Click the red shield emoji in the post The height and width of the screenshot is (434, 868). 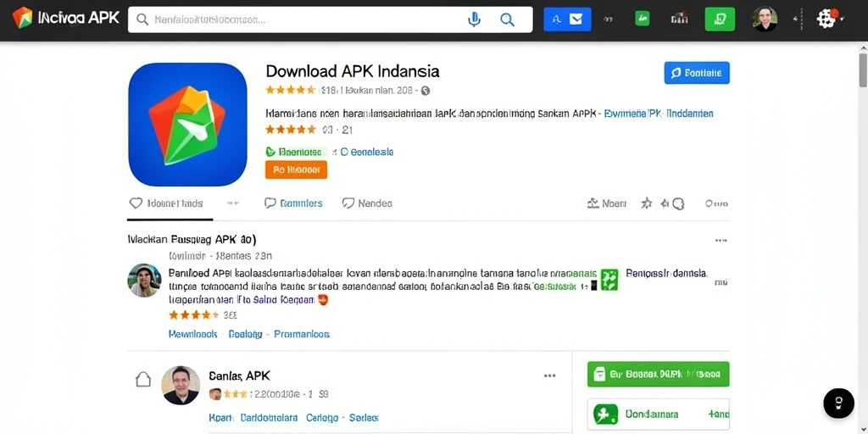tap(323, 300)
